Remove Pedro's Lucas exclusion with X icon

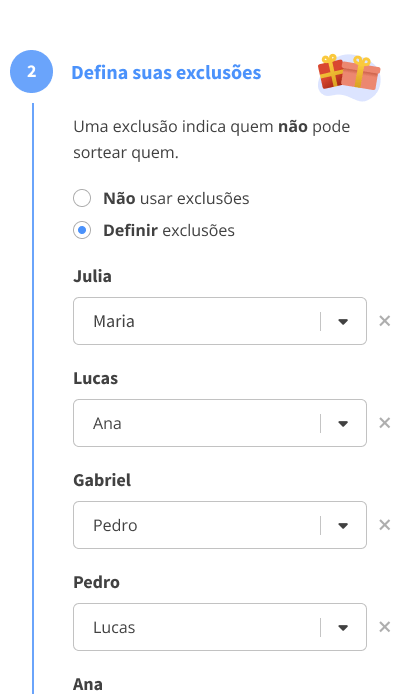coord(385,627)
